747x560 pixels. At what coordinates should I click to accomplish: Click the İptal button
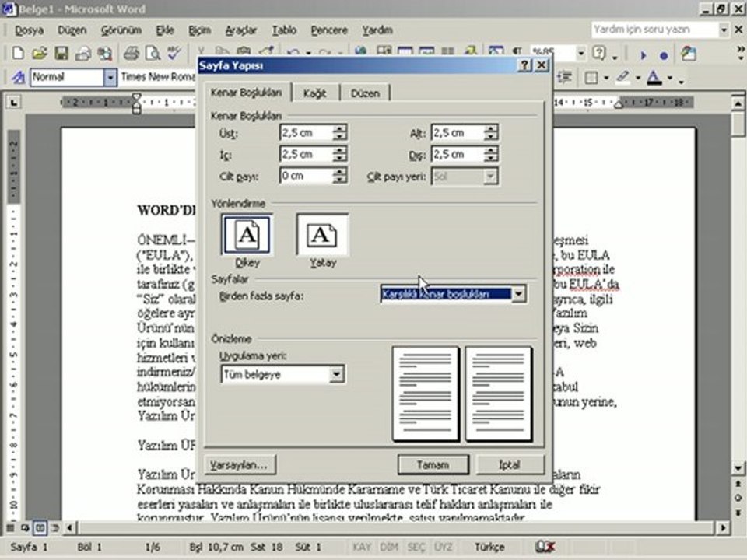pyautogui.click(x=509, y=464)
